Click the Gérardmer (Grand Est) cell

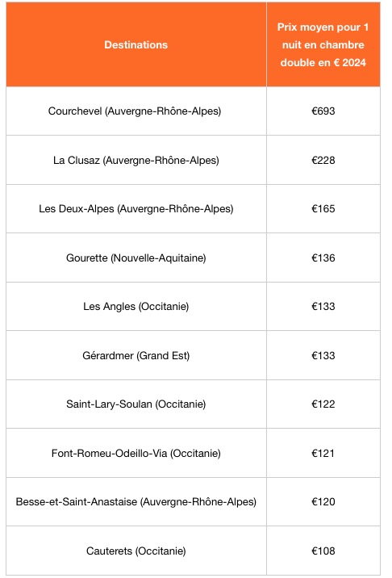[136, 355]
